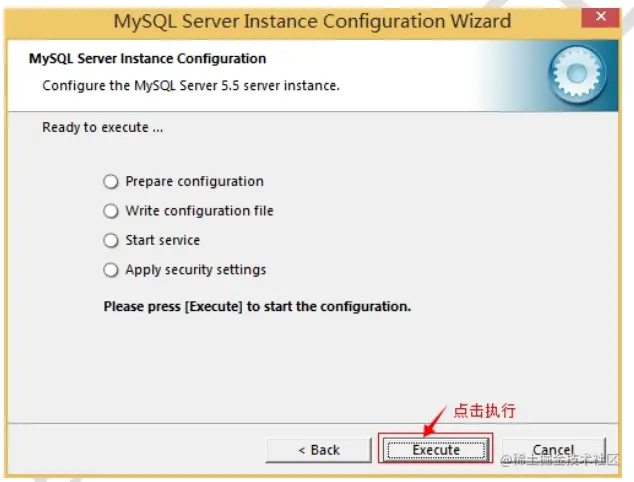Viewport: 634px width, 482px height.
Task: Click the 'Ready to execute ...' text
Action: click(103, 128)
